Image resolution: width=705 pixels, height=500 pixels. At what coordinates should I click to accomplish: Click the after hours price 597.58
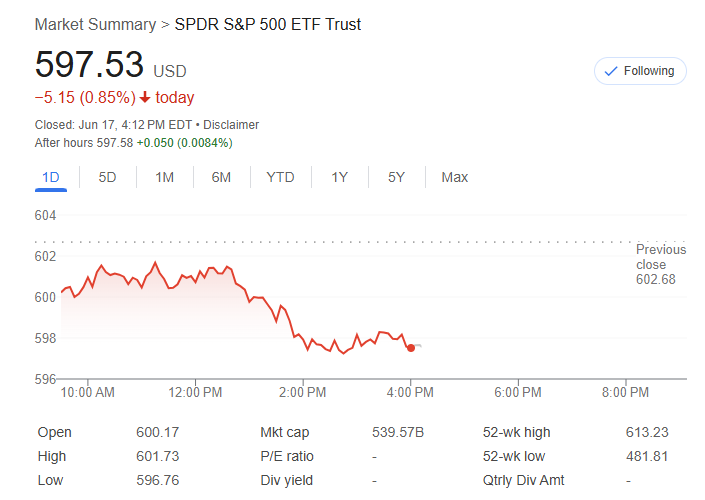tap(114, 143)
